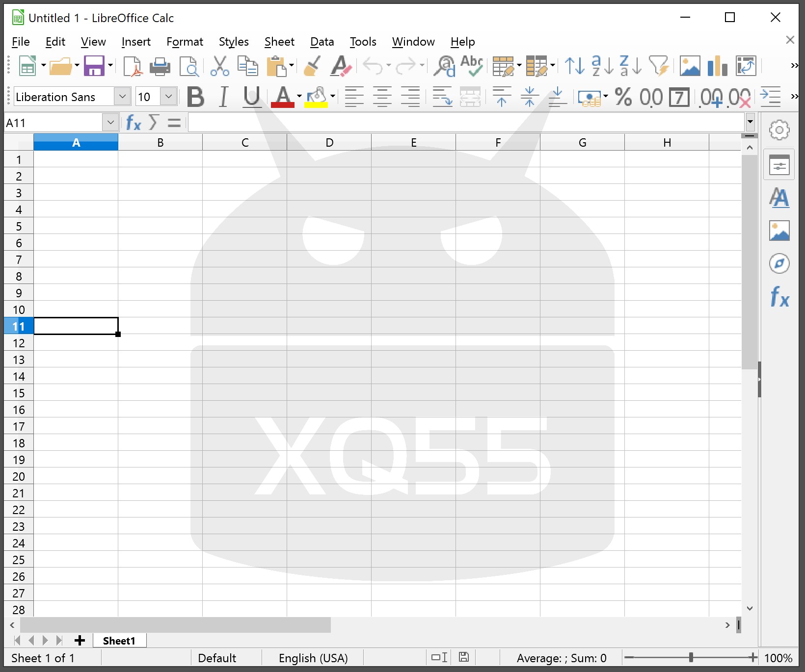
Task: Click the Print icon
Action: pos(160,66)
